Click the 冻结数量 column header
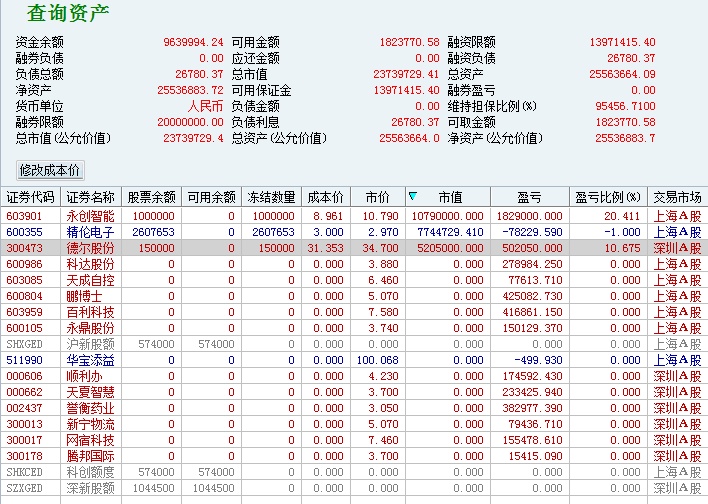The height and width of the screenshot is (504, 708). [271, 197]
